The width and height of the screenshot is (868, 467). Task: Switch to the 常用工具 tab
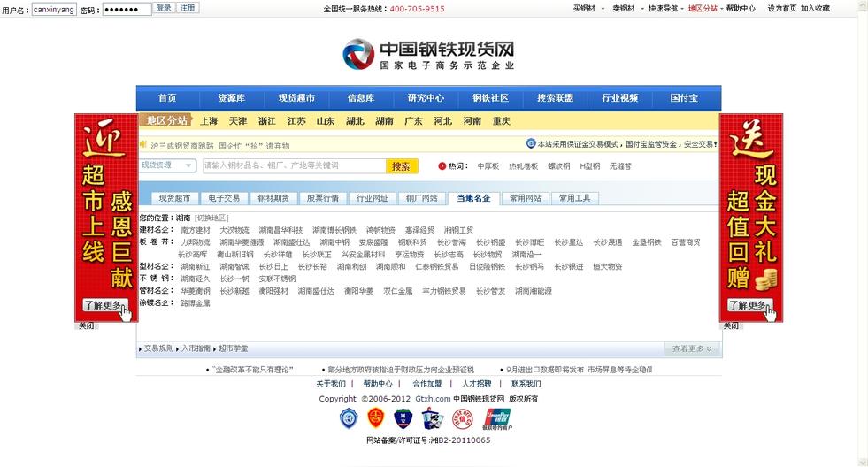click(574, 198)
